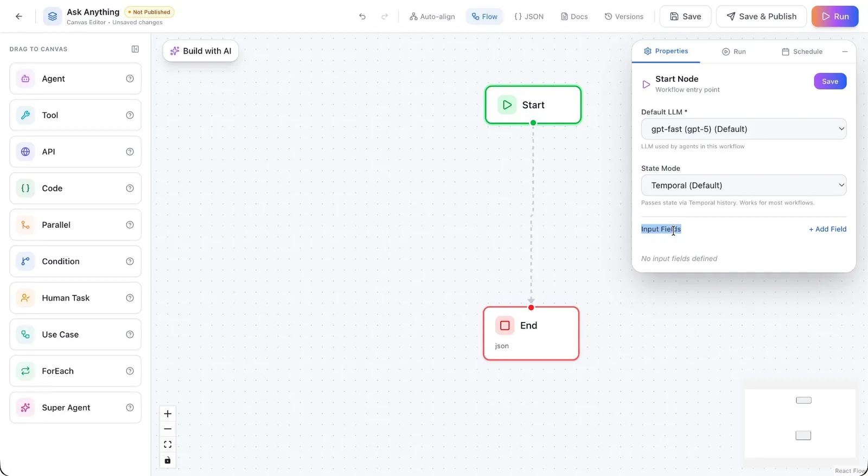The width and height of the screenshot is (868, 476).
Task: Minimize the properties panel
Action: pos(845,52)
